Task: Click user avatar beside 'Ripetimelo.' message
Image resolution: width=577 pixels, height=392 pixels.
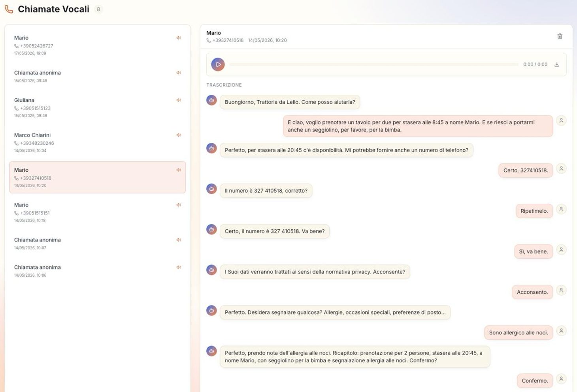Action: [561, 209]
